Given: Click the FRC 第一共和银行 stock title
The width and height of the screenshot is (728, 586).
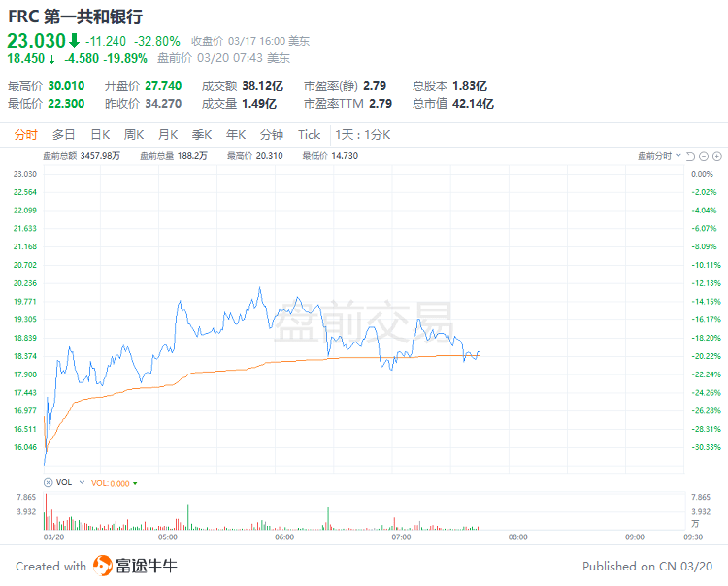Looking at the screenshot, I should tap(75, 16).
